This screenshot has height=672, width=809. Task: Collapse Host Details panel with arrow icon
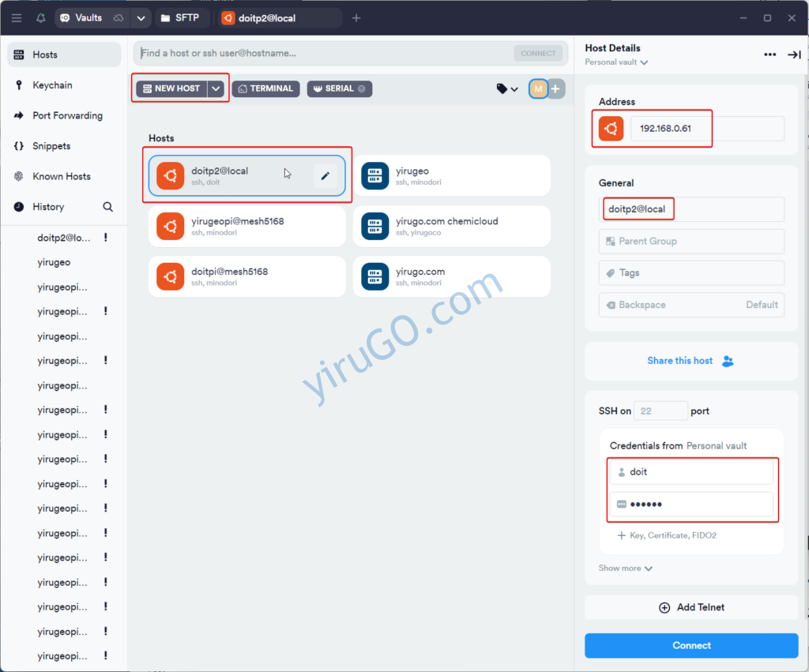tap(793, 54)
